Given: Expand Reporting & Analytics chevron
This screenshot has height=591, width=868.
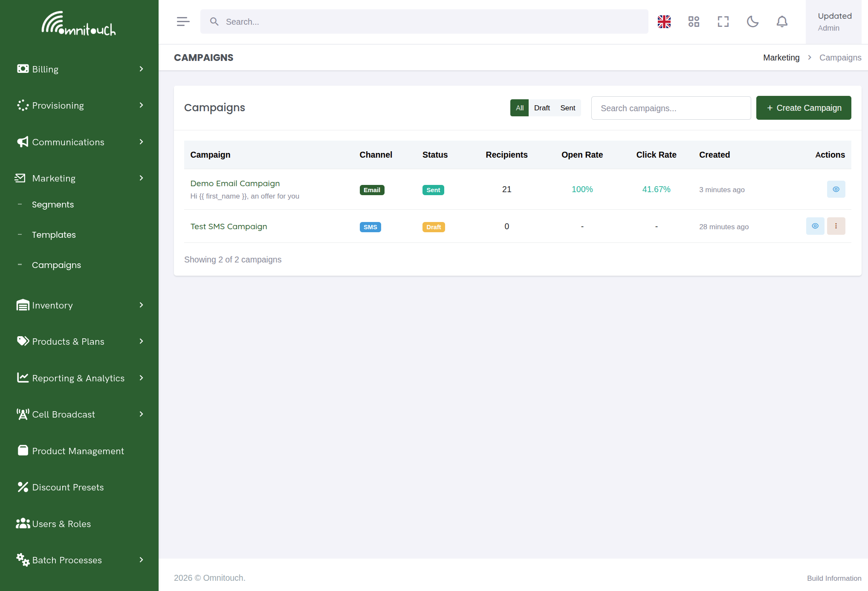Looking at the screenshot, I should click(x=142, y=378).
